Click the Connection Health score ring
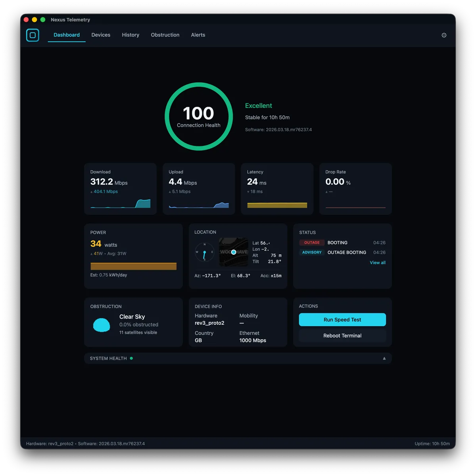The image size is (476, 476). [198, 116]
